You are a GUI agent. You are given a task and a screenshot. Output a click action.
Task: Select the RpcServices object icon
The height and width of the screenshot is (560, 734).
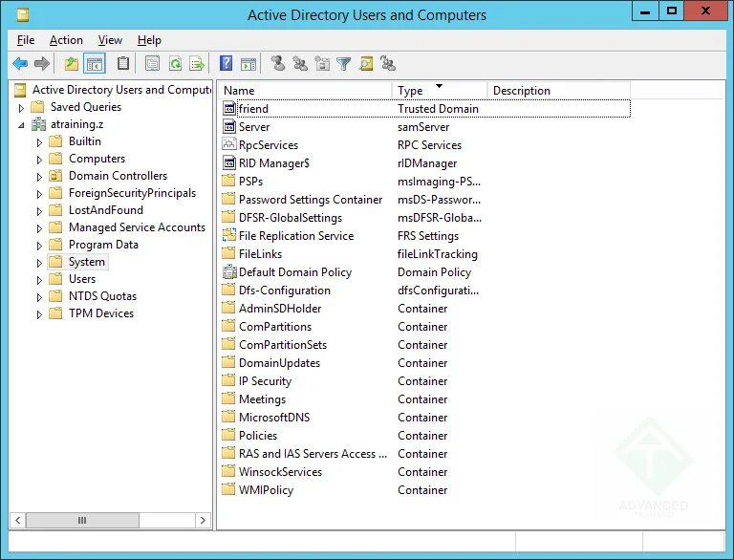229,144
